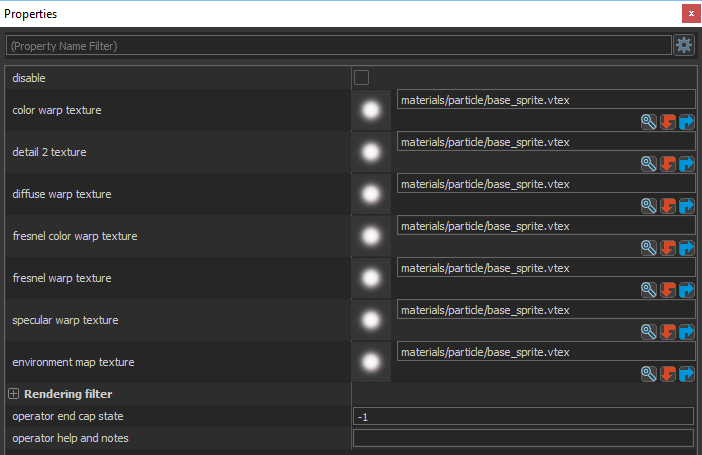Click red arrow icon for fresnel warp texture

click(x=668, y=290)
